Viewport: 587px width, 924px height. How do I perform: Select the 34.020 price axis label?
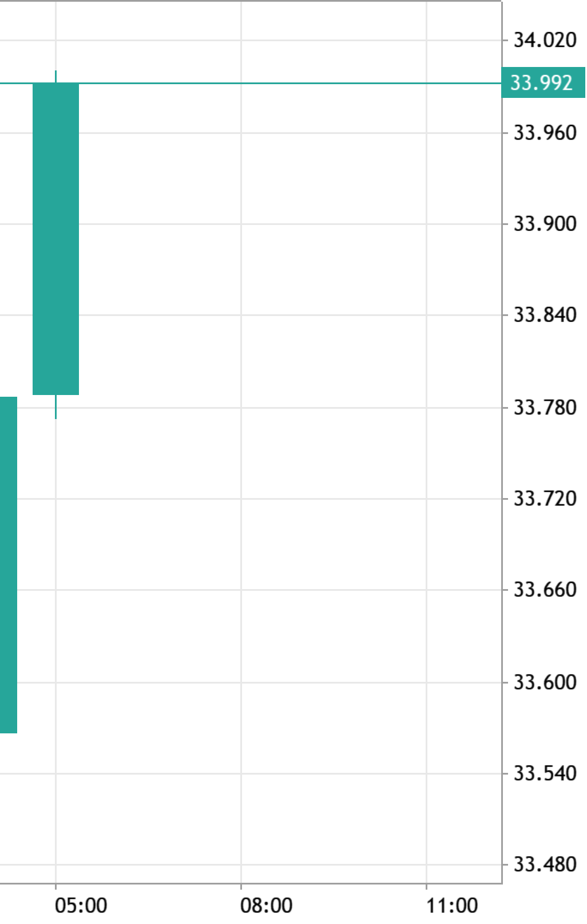(x=545, y=40)
